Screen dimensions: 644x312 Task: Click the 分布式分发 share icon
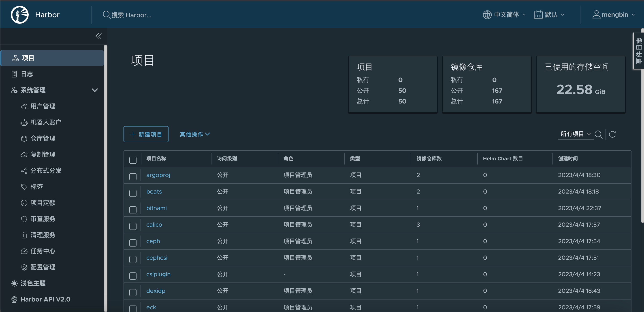24,171
